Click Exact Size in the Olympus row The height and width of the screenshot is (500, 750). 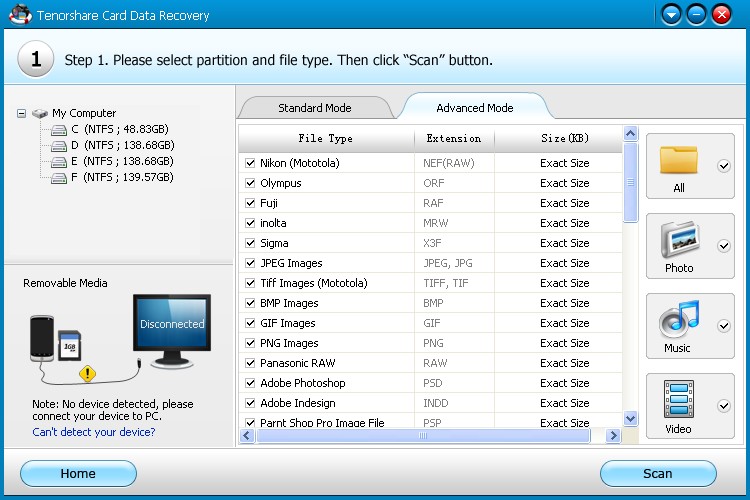564,183
